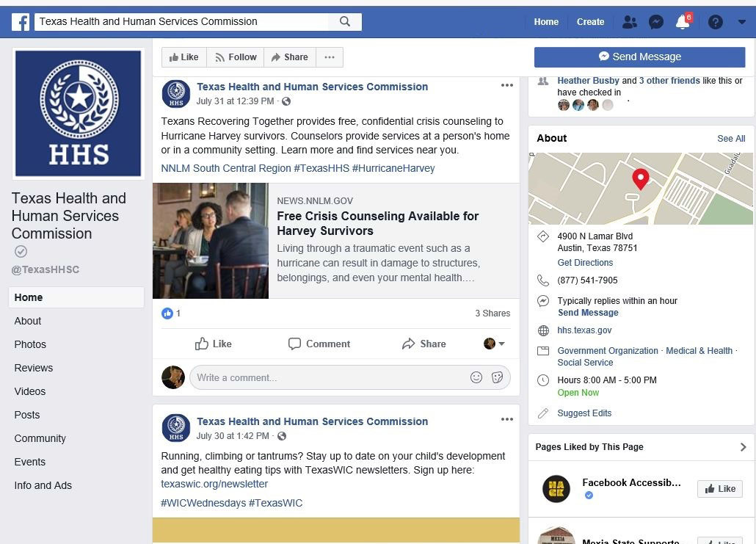Open the friend requests icon
The width and height of the screenshot is (756, 544).
point(629,22)
